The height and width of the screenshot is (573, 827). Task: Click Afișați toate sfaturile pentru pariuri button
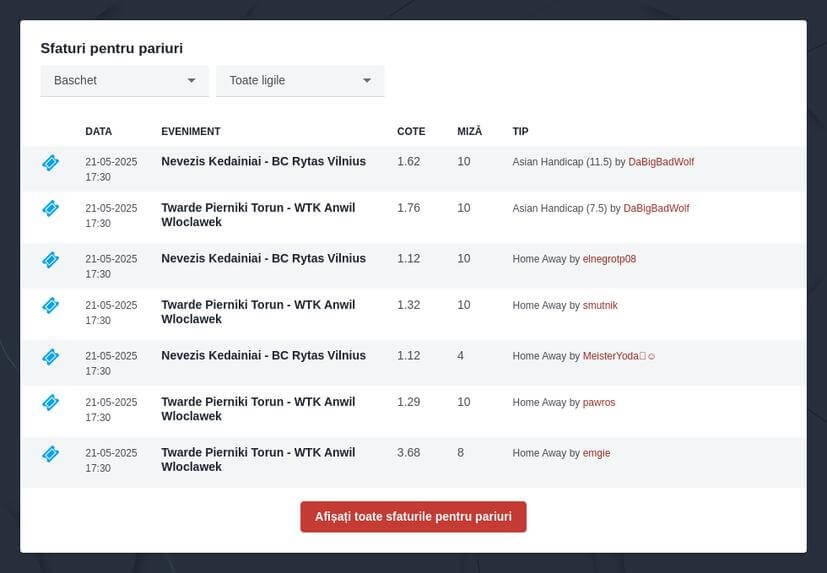click(414, 517)
